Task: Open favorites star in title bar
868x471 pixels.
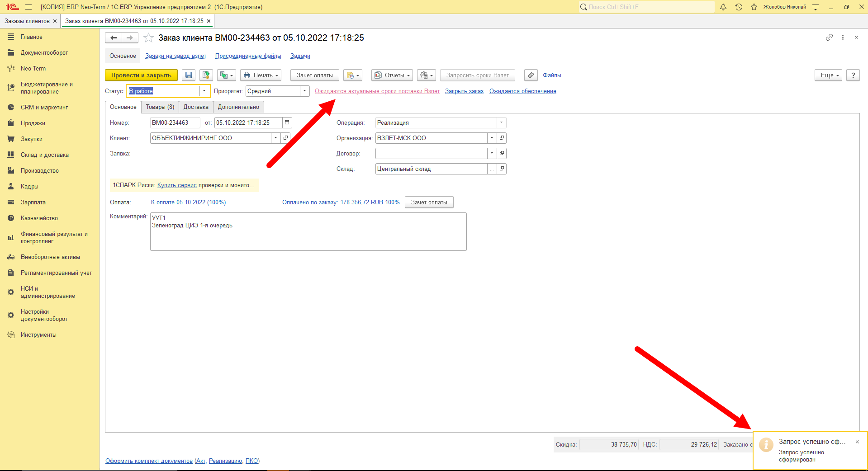Action: pos(754,7)
